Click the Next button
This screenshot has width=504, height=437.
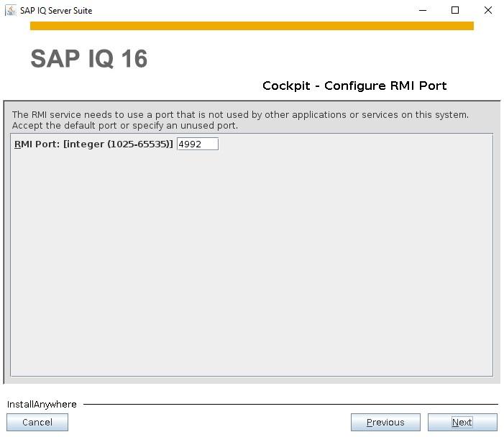[462, 422]
